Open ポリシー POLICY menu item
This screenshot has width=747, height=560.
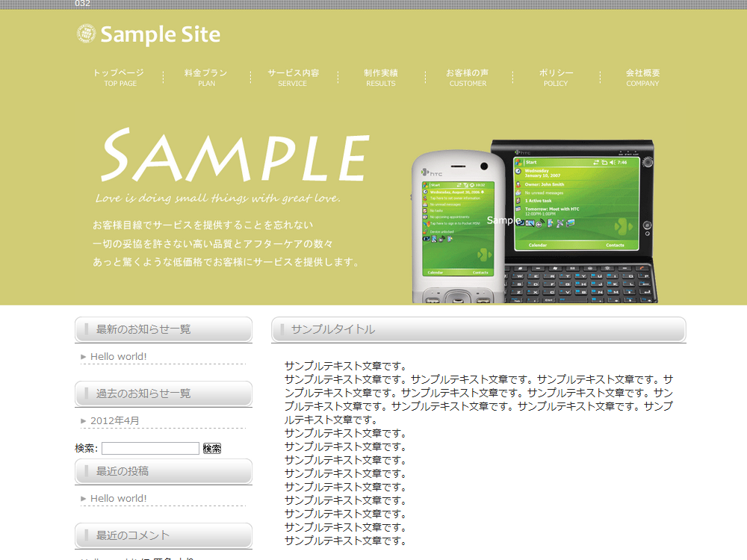[x=556, y=78]
